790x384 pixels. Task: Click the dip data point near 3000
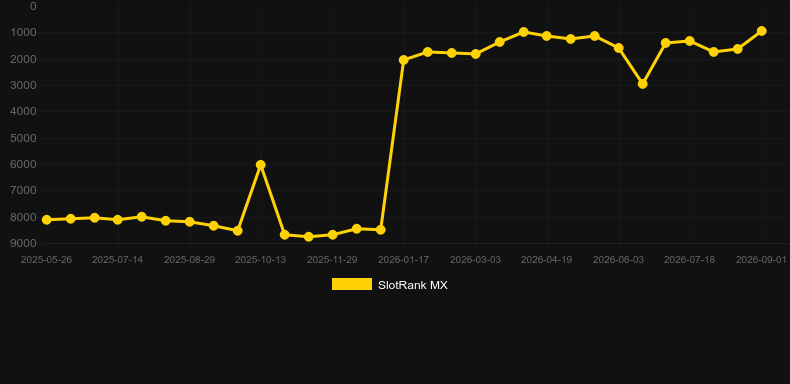click(x=642, y=84)
